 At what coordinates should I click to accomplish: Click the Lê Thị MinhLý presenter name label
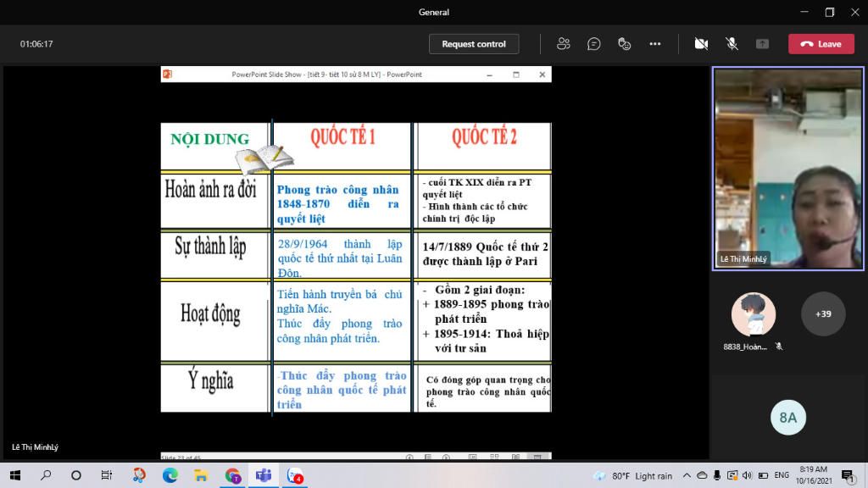click(x=35, y=447)
